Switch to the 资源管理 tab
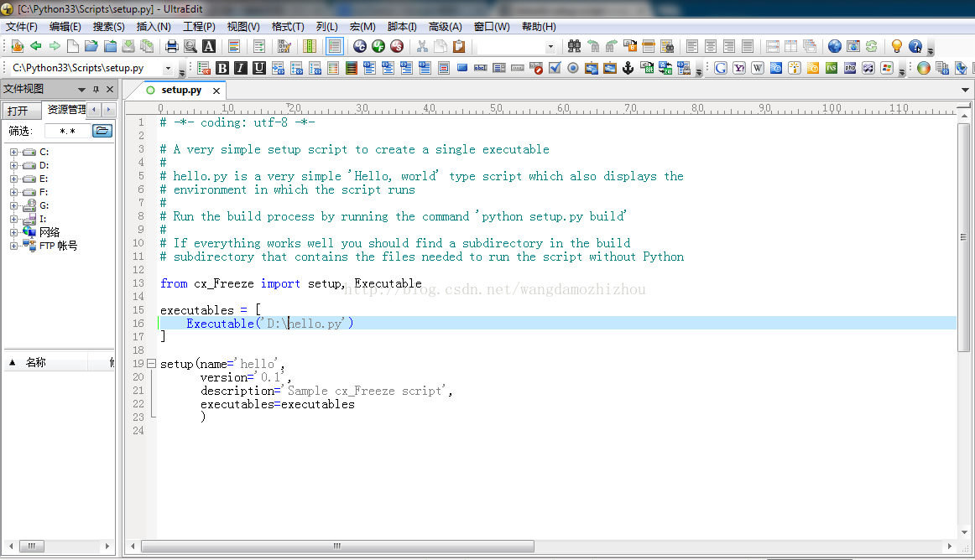 66,109
